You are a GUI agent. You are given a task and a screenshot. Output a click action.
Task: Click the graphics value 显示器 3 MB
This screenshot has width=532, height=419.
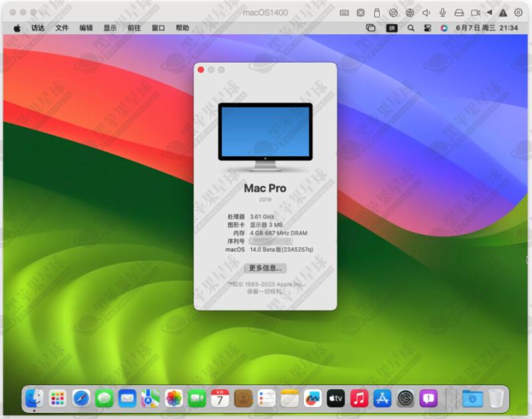(x=267, y=225)
